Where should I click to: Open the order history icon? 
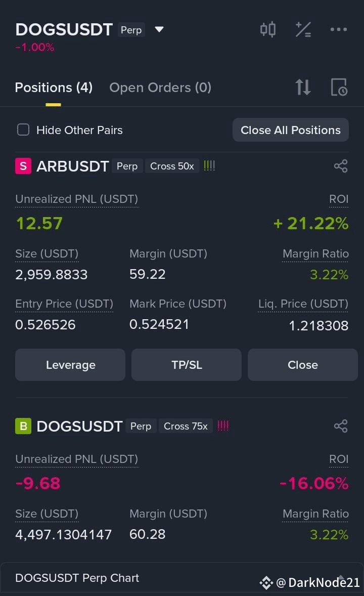coord(339,87)
